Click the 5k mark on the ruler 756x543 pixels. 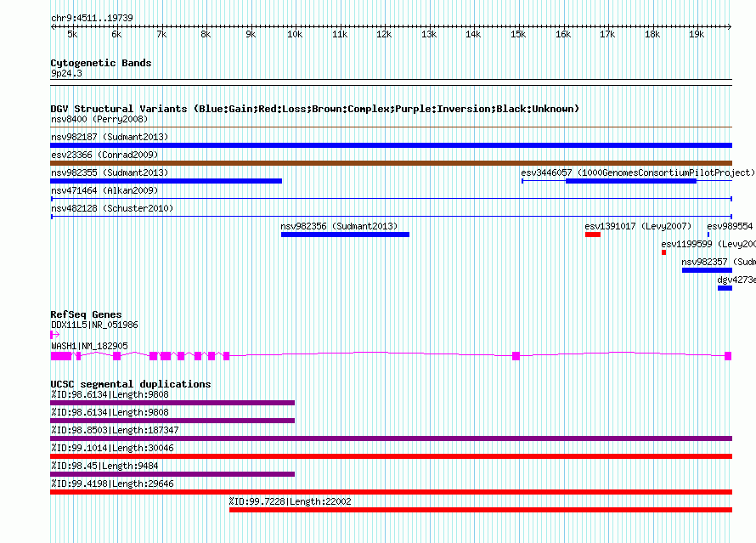click(72, 34)
